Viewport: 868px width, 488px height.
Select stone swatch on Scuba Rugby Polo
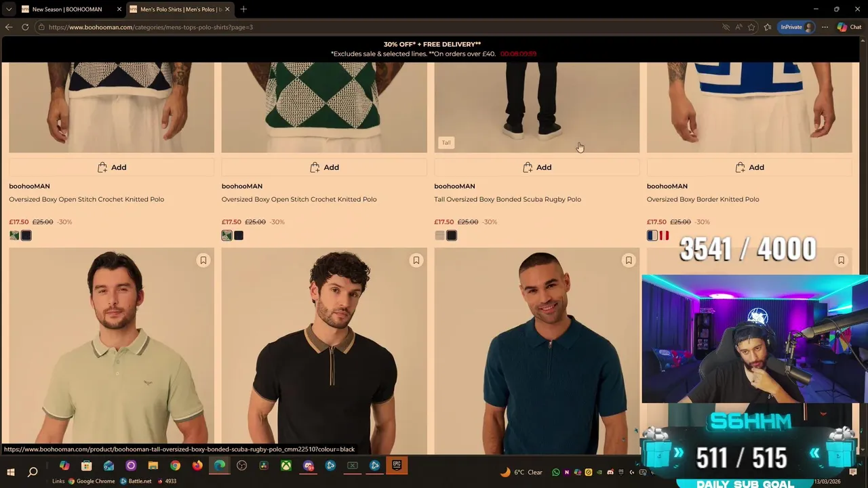(439, 235)
